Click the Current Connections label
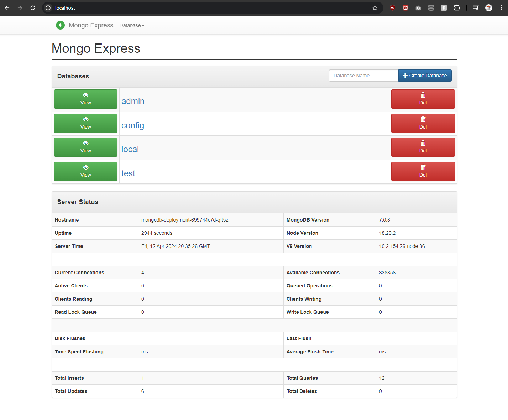Viewport: 508px width, 420px height. 79,273
